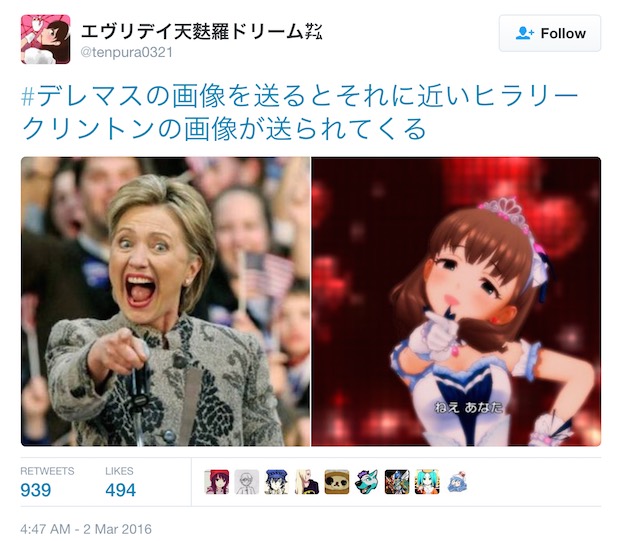620x541 pixels.
Task: Open the blue-cap dark-haired character avatar
Action: pos(277,482)
